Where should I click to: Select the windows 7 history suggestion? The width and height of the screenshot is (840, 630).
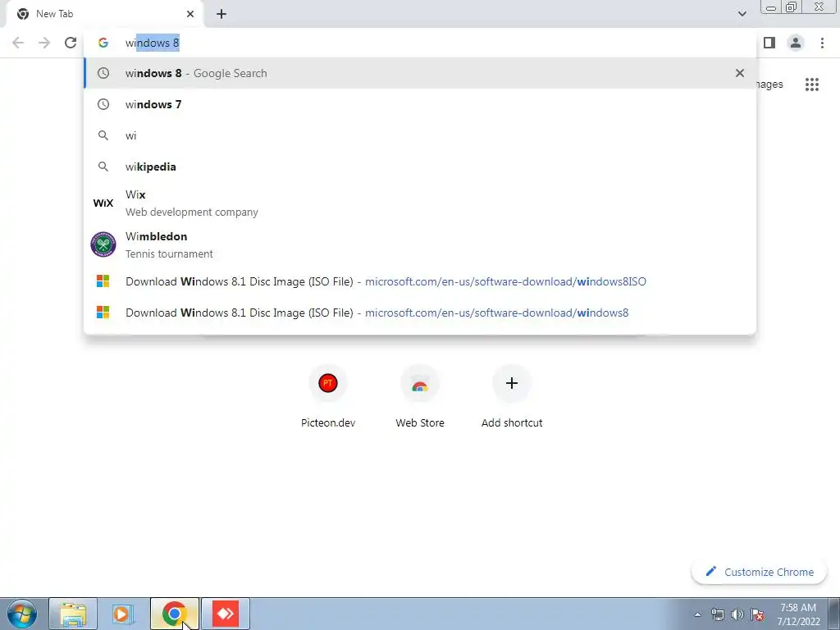click(420, 104)
